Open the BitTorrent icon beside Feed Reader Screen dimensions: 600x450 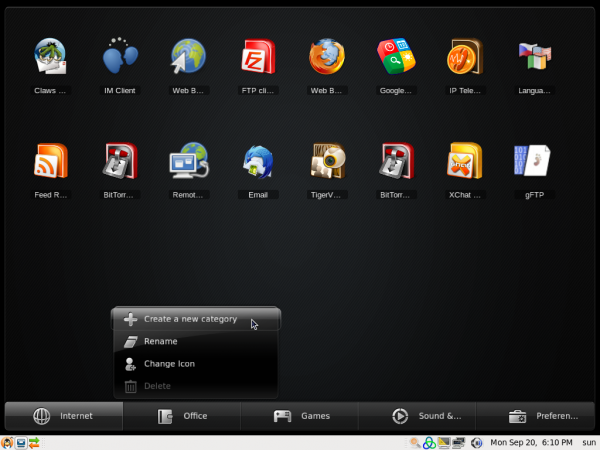tap(120, 161)
